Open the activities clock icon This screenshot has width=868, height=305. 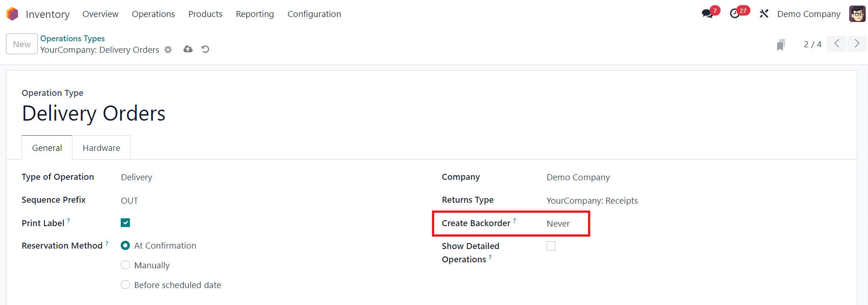(735, 14)
